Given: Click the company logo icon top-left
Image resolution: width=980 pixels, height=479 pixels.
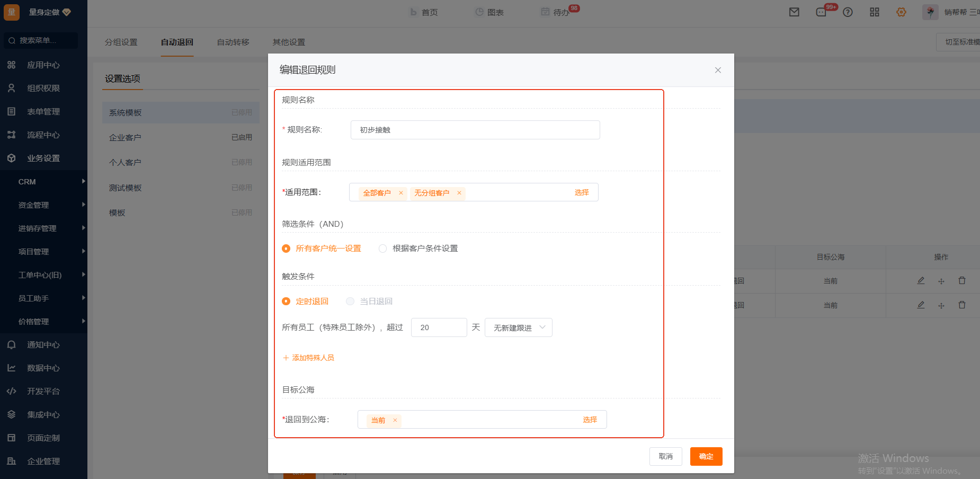Looking at the screenshot, I should [x=12, y=12].
